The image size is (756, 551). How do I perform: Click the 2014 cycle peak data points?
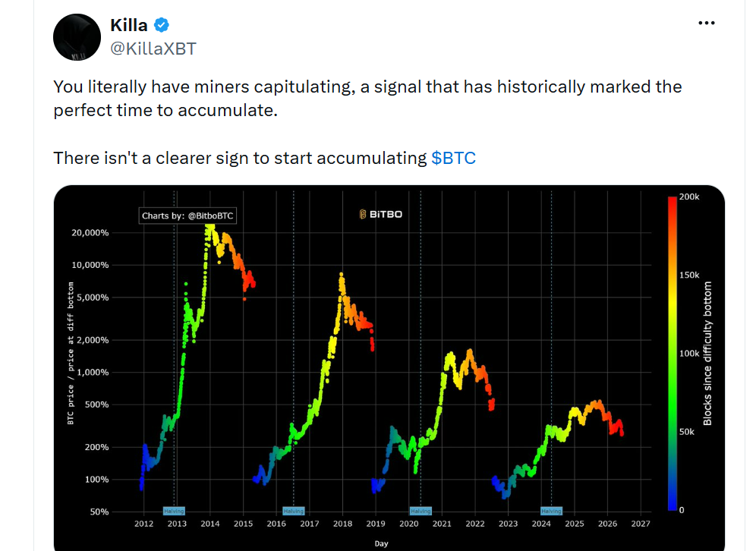click(x=210, y=229)
